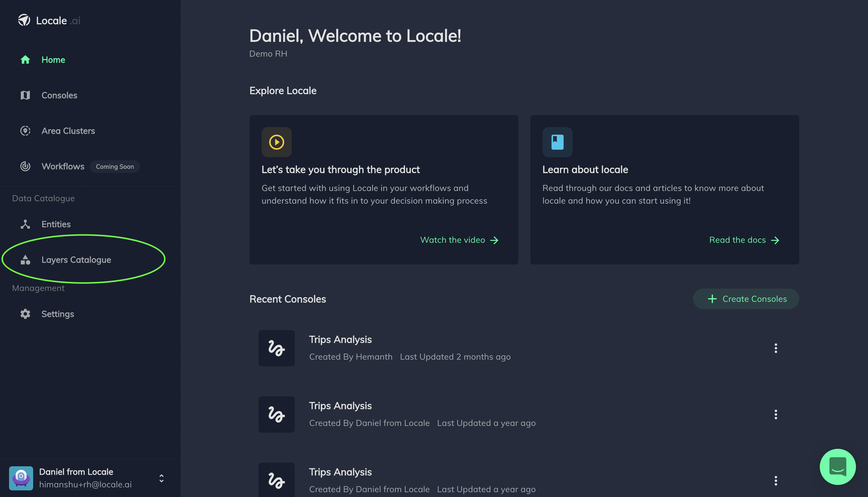Viewport: 868px width, 497px height.
Task: Open first Trips Analysis console thumbnail
Action: 277,348
